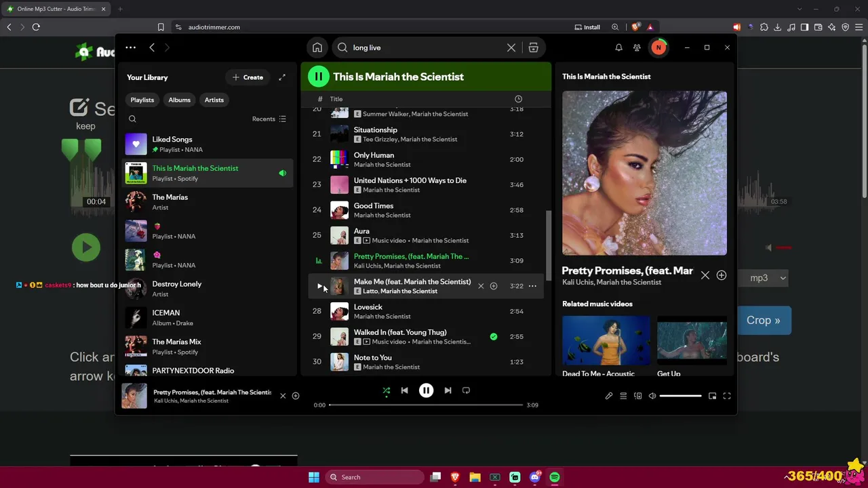
Task: Open more options for 'Make Me'
Action: click(x=532, y=286)
